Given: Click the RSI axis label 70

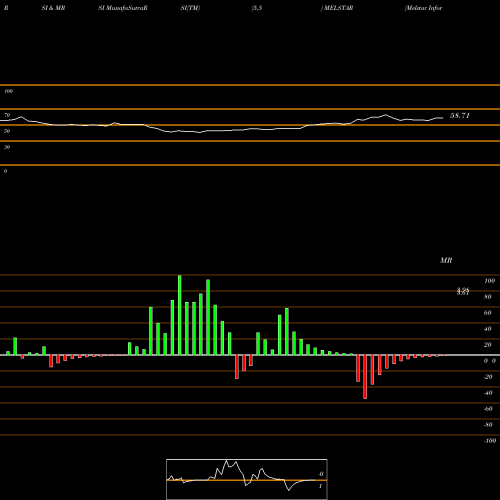Looking at the screenshot, I should [x=7, y=115].
